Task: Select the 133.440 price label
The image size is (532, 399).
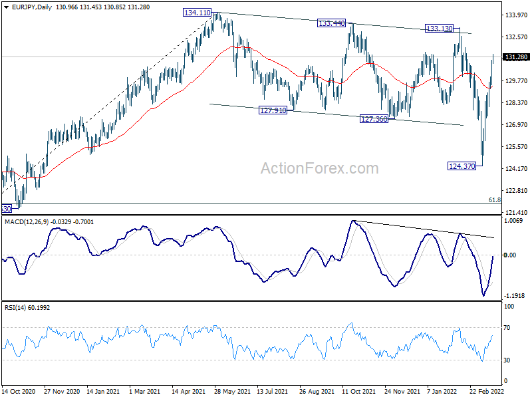Action: coord(331,23)
